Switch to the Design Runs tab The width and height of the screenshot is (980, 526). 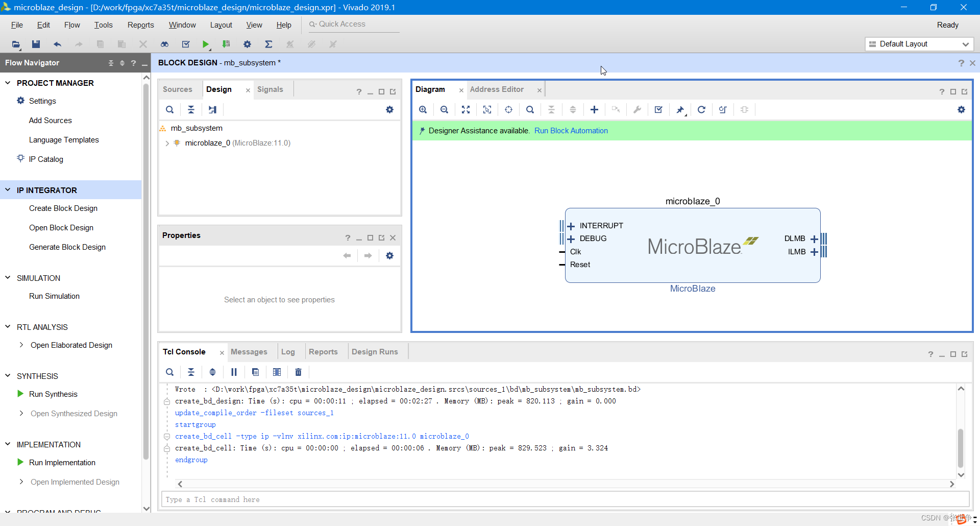[375, 352]
